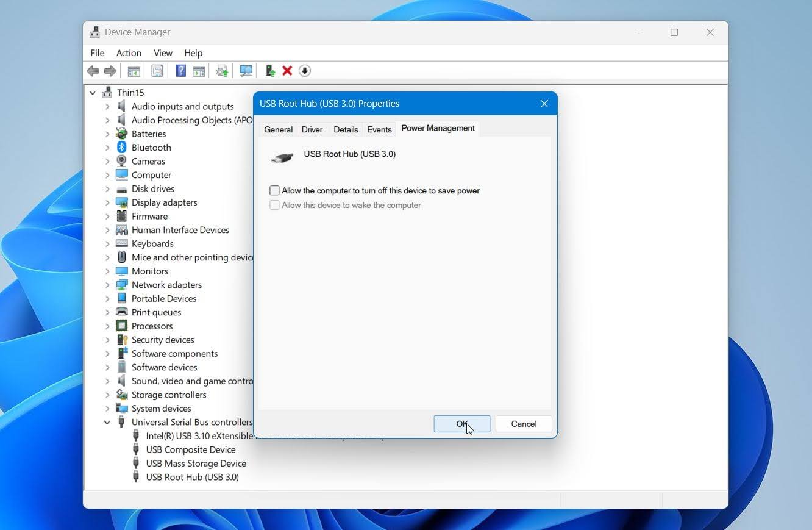Expand the Audio inputs and outputs node
The width and height of the screenshot is (812, 530).
tap(107, 106)
